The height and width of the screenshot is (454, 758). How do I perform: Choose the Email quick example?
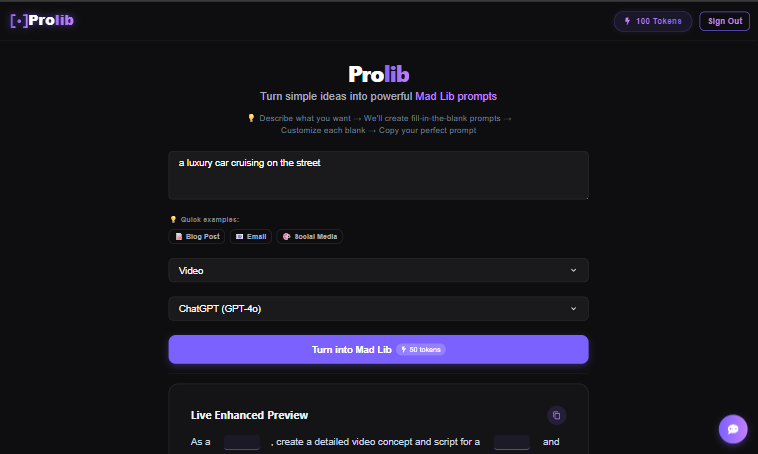click(x=251, y=236)
